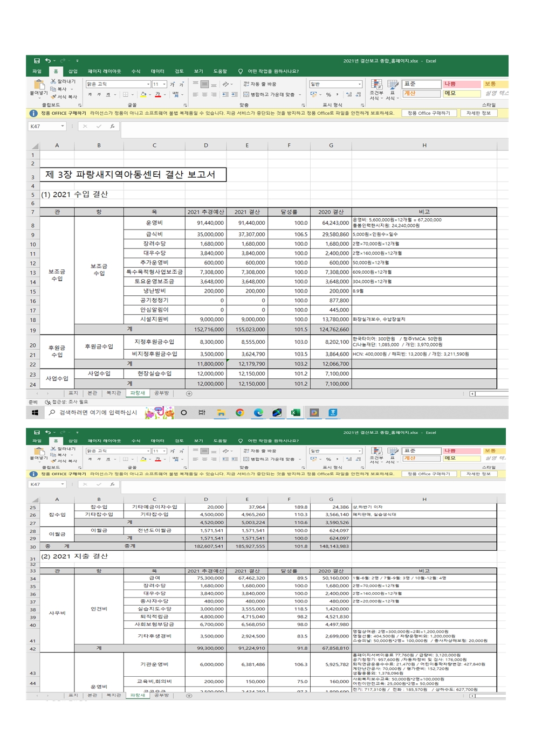
Task: Click Format Painter (서식 복사) in upper Excel window
Action: pyautogui.click(x=63, y=97)
